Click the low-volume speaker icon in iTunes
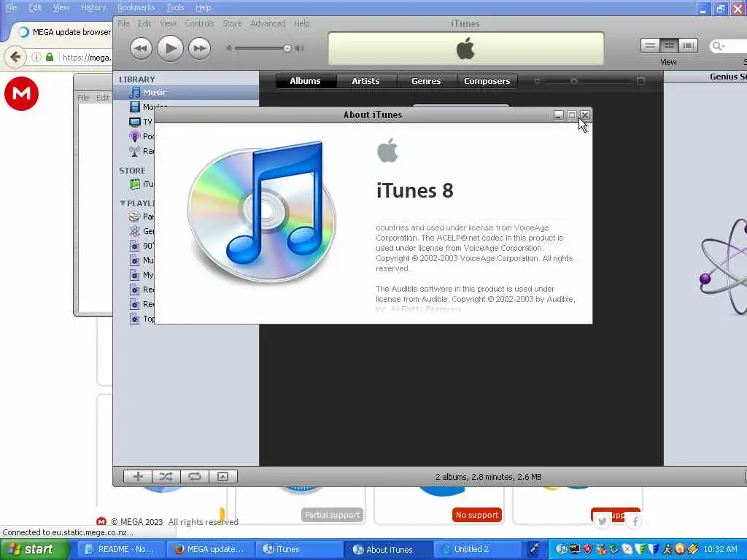Viewport: 747px width, 560px height. point(229,48)
